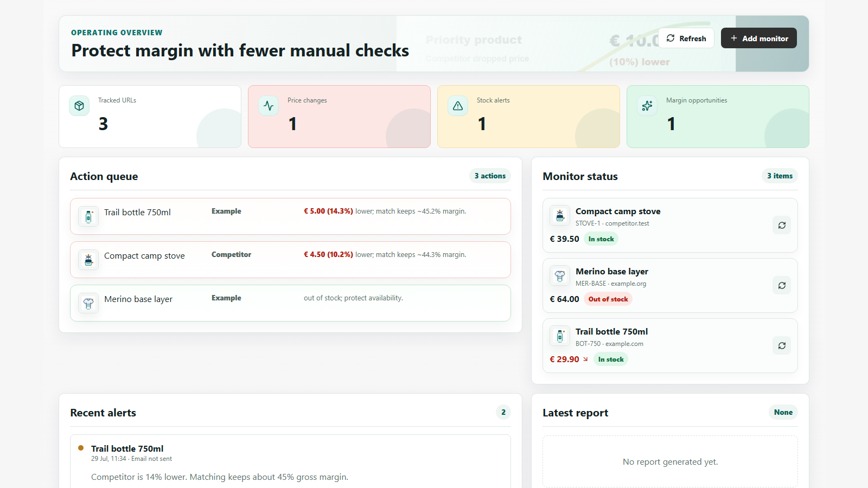Screen dimensions: 868x488
Task: Open the Margin opportunities card
Action: [718, 117]
